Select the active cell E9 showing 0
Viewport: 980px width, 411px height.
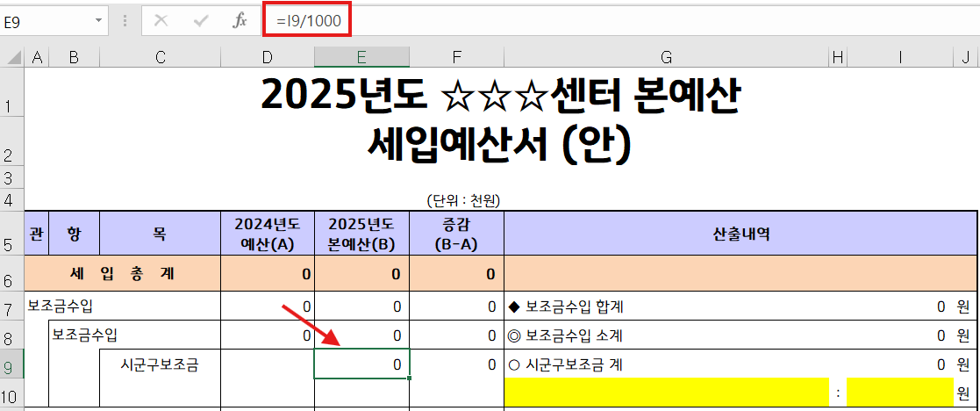[x=361, y=364]
